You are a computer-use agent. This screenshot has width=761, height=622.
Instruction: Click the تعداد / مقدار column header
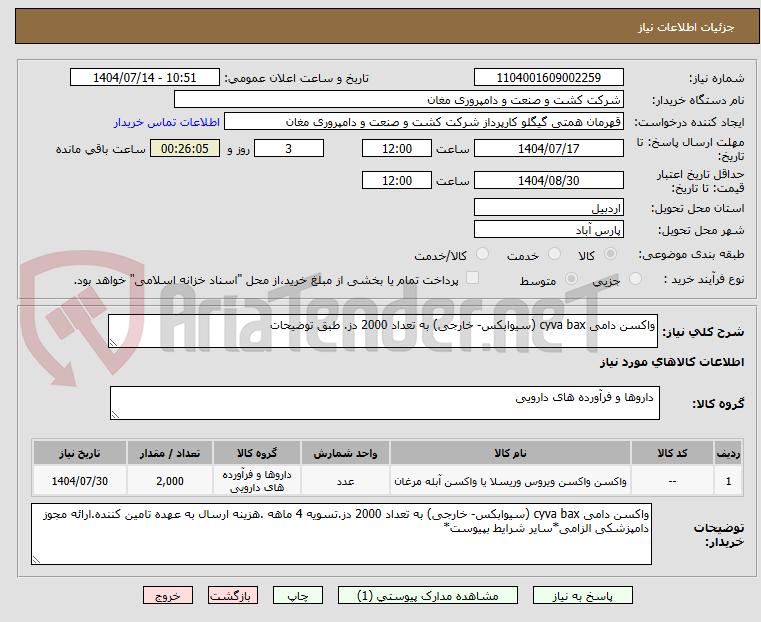pos(170,453)
